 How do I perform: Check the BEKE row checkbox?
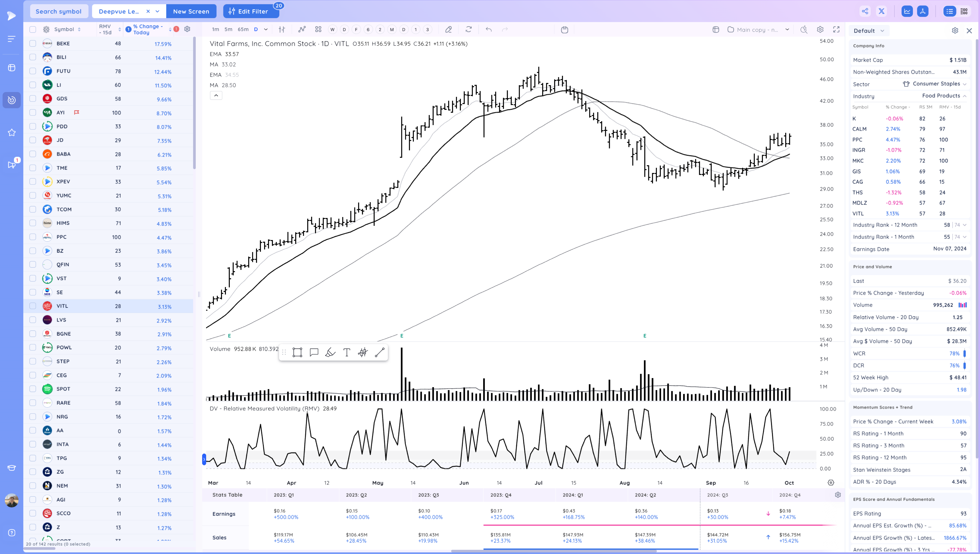pyautogui.click(x=33, y=43)
